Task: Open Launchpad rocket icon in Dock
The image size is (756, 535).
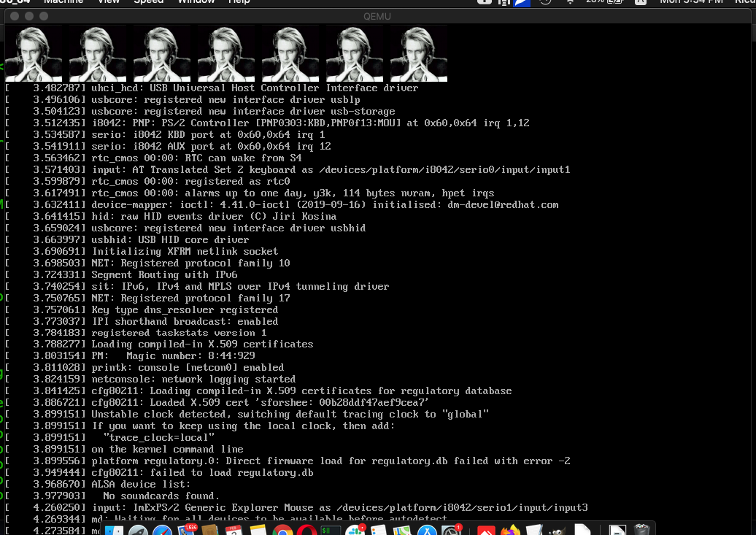Action: pos(139,530)
